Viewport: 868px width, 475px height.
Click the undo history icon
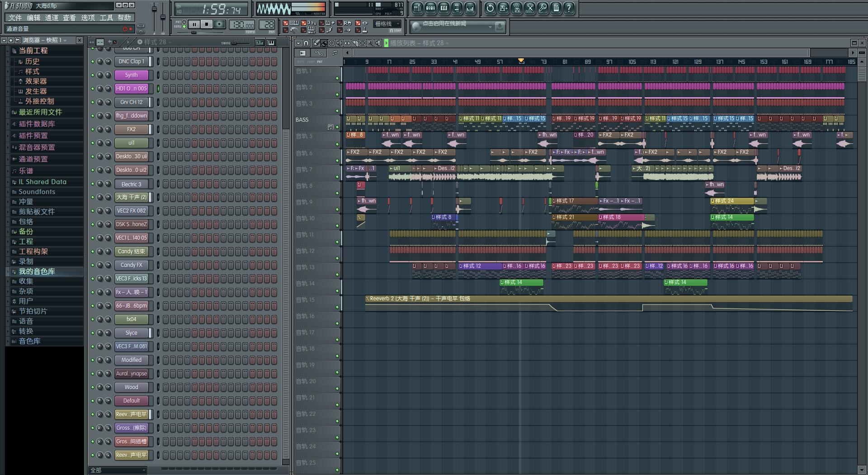490,8
